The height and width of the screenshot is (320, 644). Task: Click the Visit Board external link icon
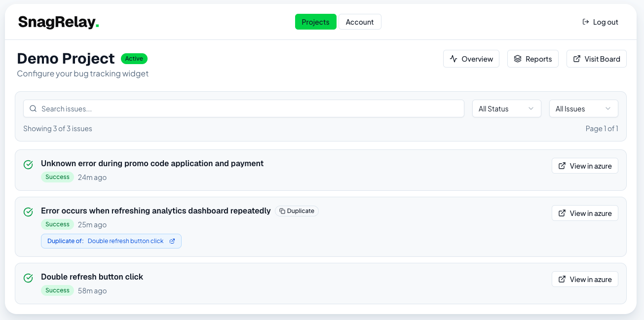(x=577, y=59)
